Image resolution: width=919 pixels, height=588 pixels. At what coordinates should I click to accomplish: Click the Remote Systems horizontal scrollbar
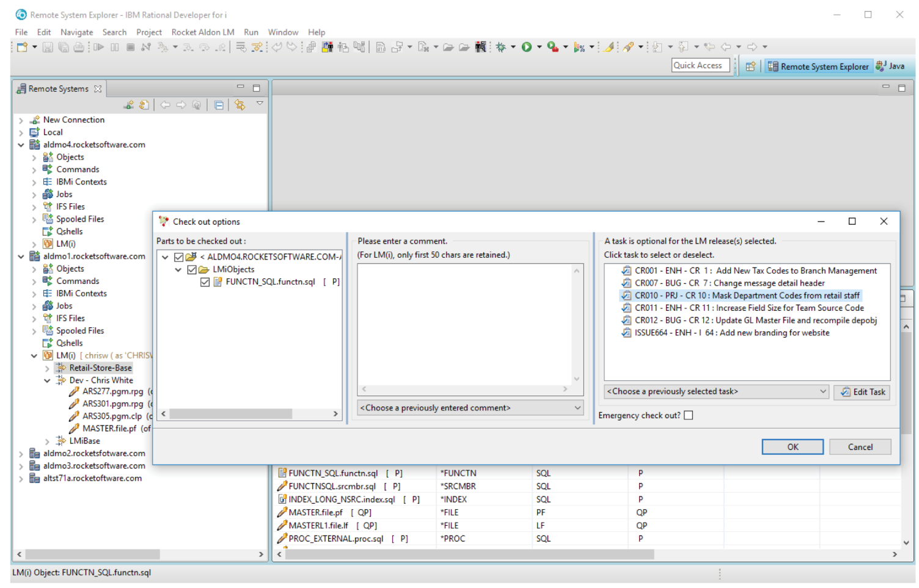coord(140,554)
